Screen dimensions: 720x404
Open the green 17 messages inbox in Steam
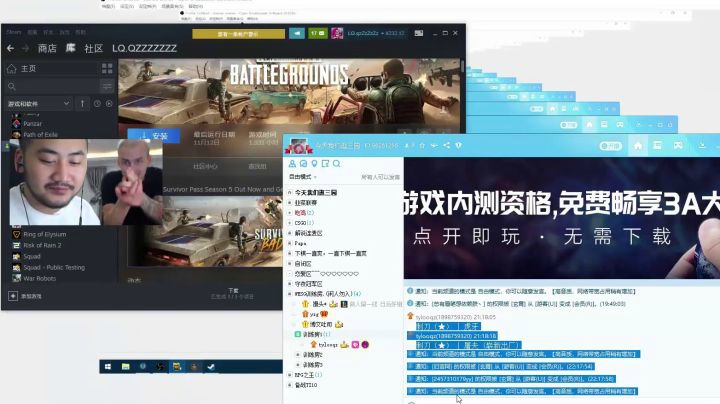point(318,34)
